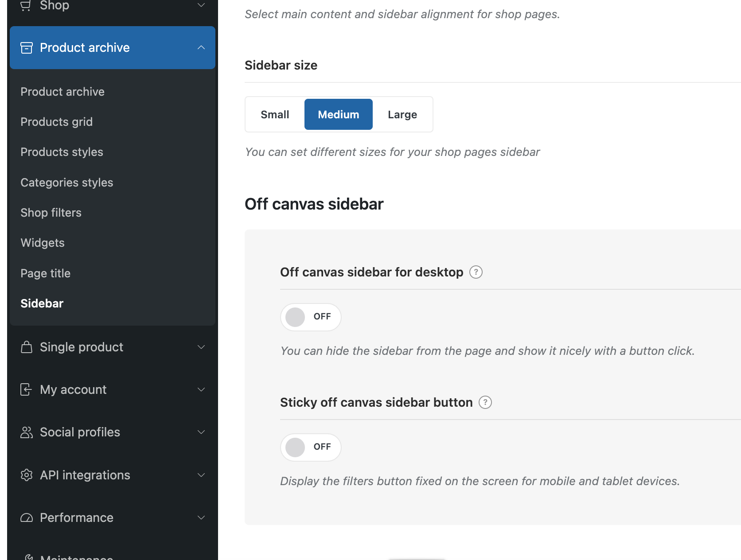Screen dimensions: 741x560
Task: Turn on Sticky off canvas sidebar button toggle
Action: (310, 447)
